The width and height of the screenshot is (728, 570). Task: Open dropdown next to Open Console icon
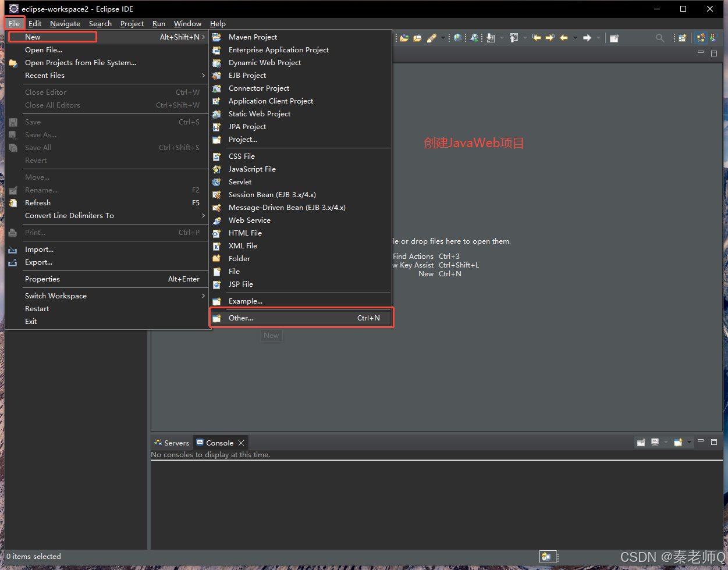click(x=689, y=443)
